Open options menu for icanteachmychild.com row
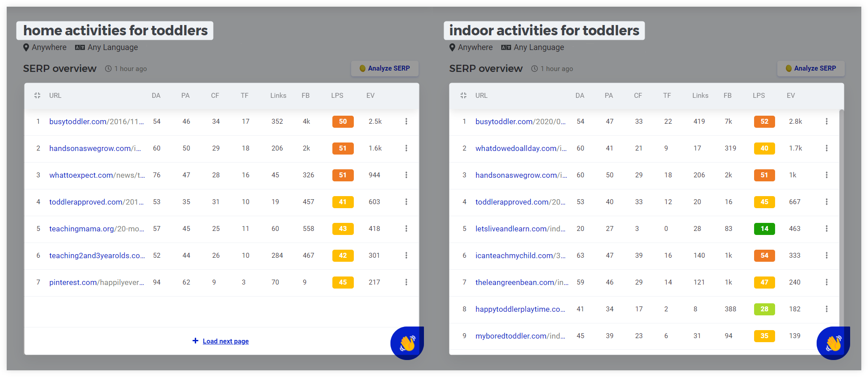868x377 pixels. pos(826,256)
